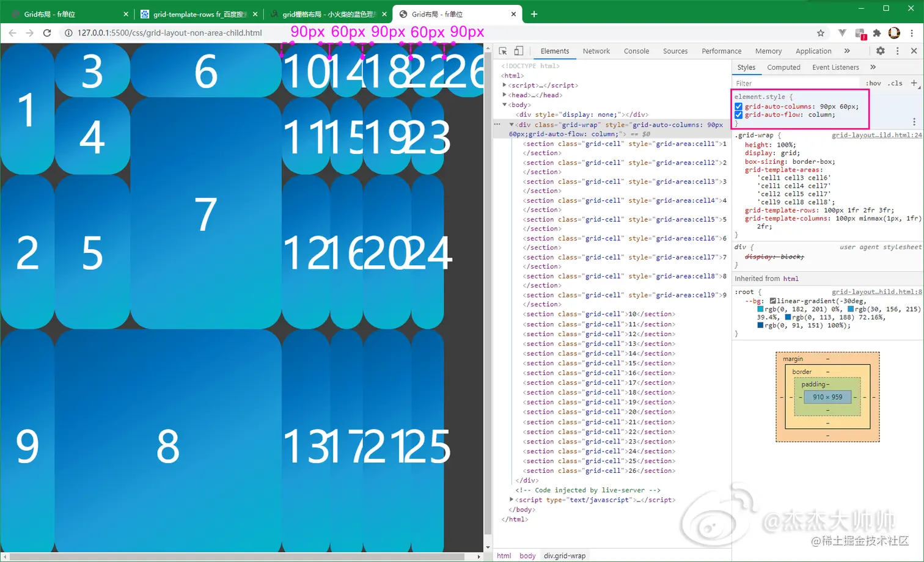Click the rgb(0, 91, 151) color swatch
This screenshot has width=924, height=562.
760,326
